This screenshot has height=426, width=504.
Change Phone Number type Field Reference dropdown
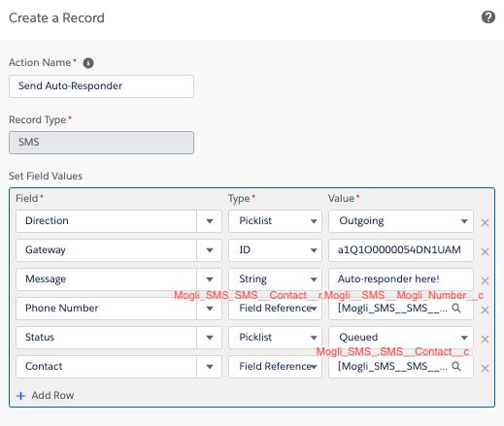coord(275,309)
